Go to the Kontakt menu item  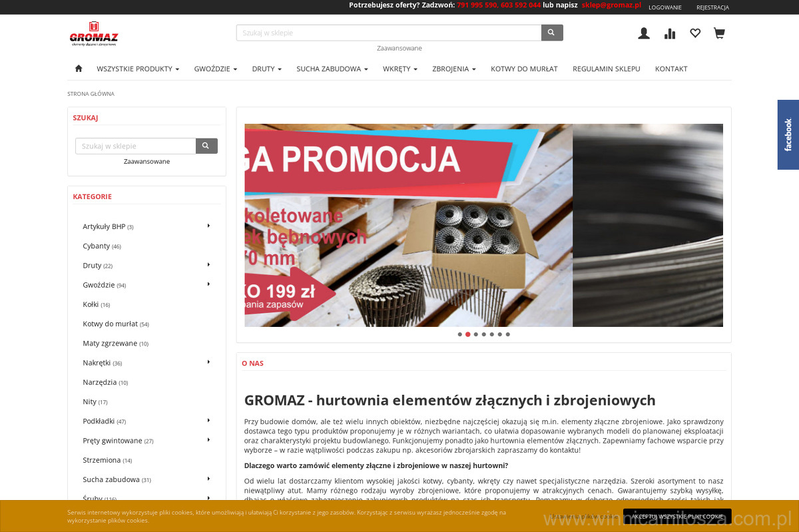(671, 69)
